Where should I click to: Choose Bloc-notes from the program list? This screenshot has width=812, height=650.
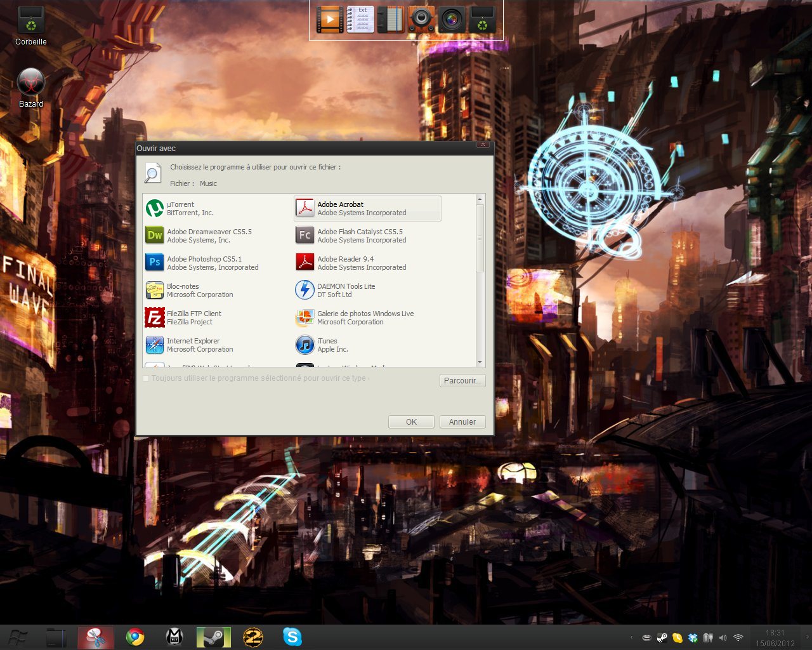tap(183, 290)
